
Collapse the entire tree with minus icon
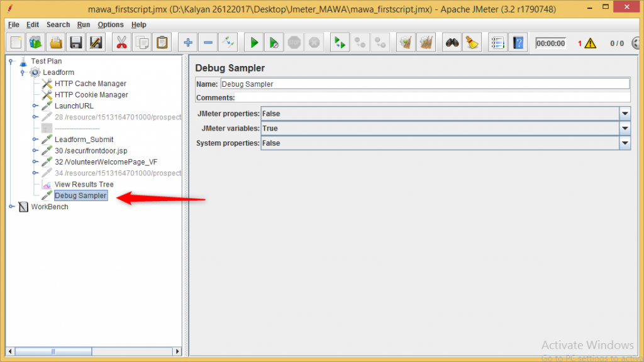click(x=208, y=42)
